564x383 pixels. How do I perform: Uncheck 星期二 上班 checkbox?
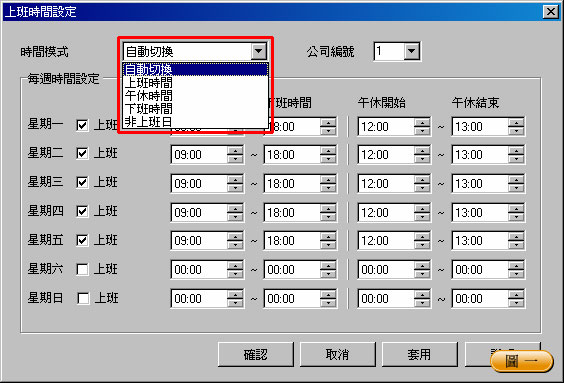[82, 154]
